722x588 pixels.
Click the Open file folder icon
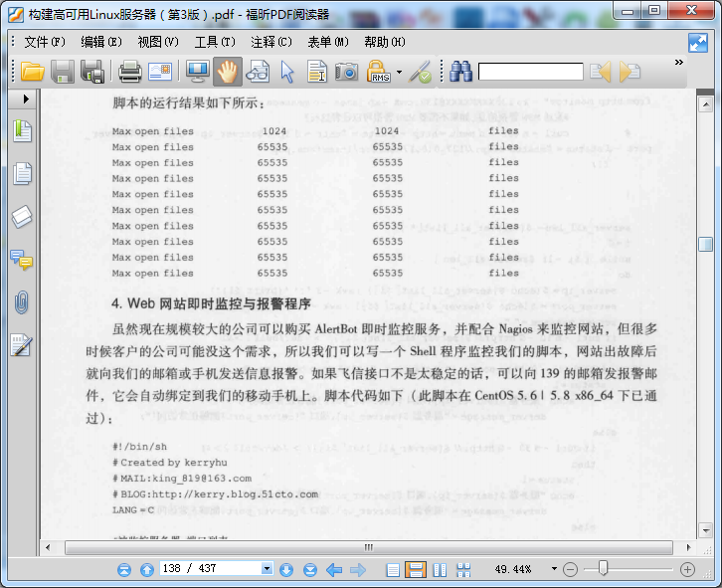[32, 72]
